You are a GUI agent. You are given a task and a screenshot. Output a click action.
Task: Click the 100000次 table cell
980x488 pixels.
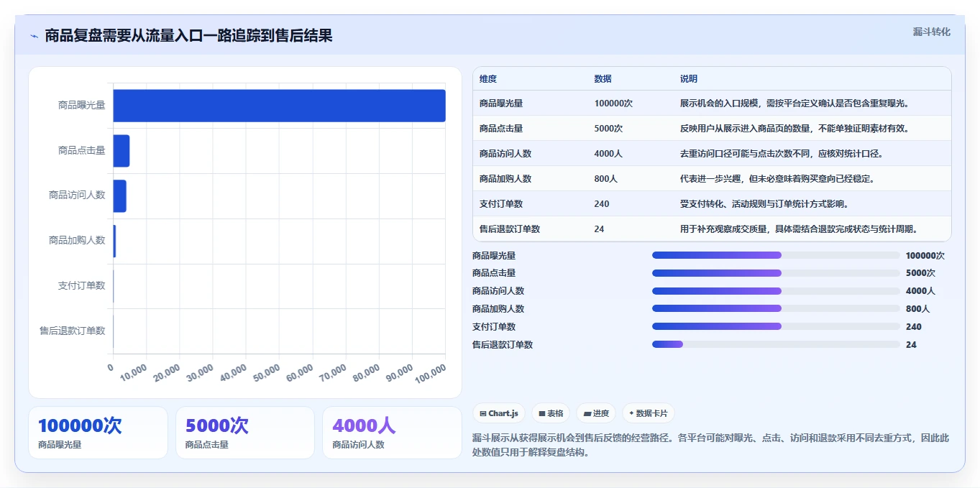coord(613,103)
